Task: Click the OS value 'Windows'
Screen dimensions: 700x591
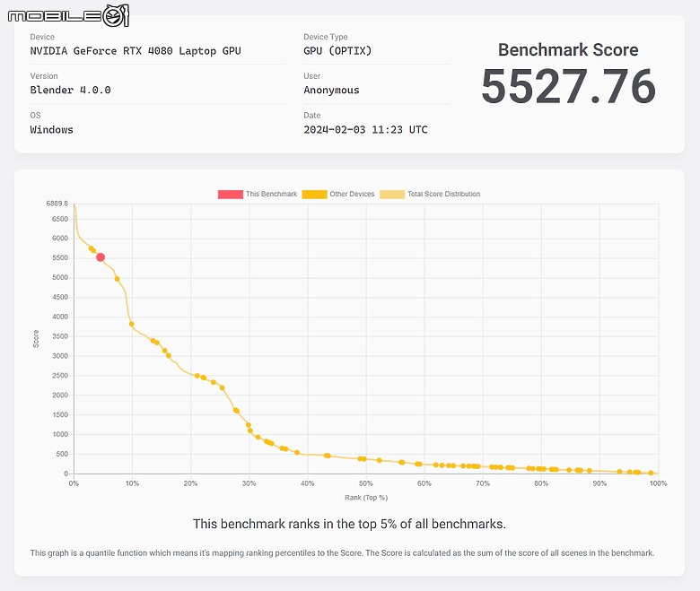Action: coord(51,130)
